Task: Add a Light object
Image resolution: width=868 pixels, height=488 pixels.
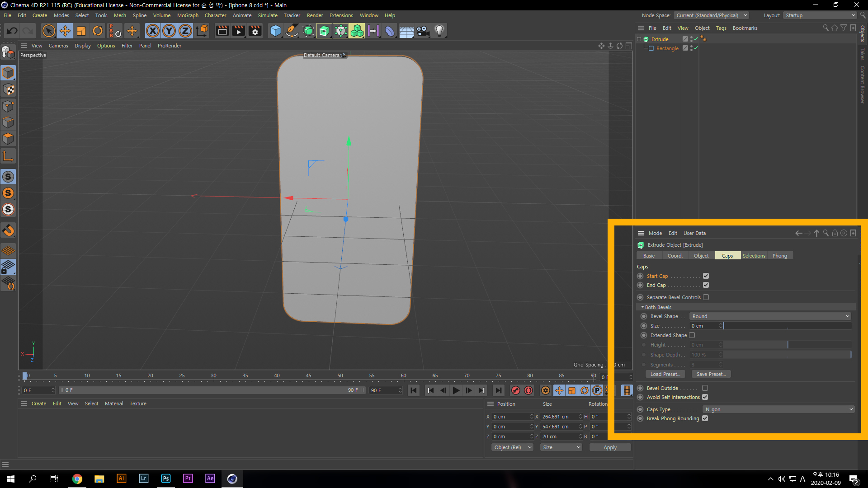Action: click(x=439, y=31)
